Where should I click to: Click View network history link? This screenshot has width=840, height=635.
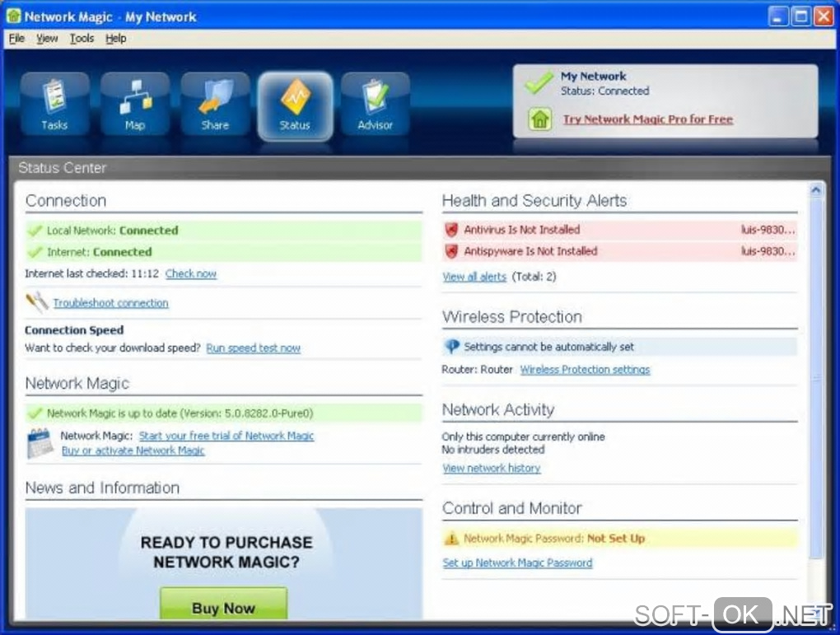(x=492, y=469)
